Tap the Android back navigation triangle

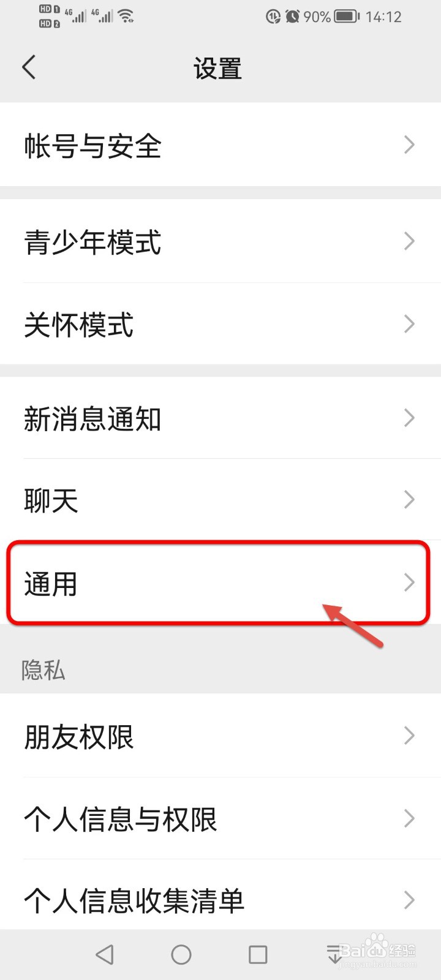click(105, 954)
